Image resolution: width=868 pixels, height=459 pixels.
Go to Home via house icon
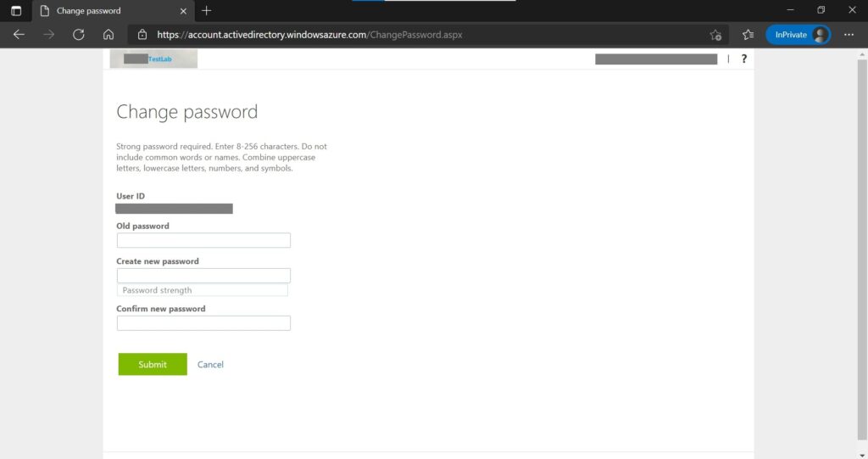pyautogui.click(x=108, y=35)
